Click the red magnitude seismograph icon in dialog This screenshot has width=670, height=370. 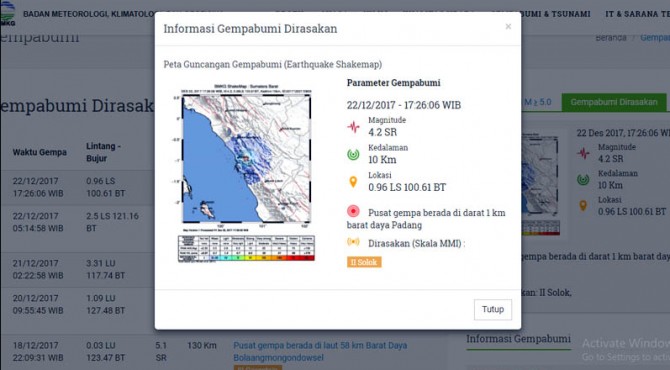point(353,127)
